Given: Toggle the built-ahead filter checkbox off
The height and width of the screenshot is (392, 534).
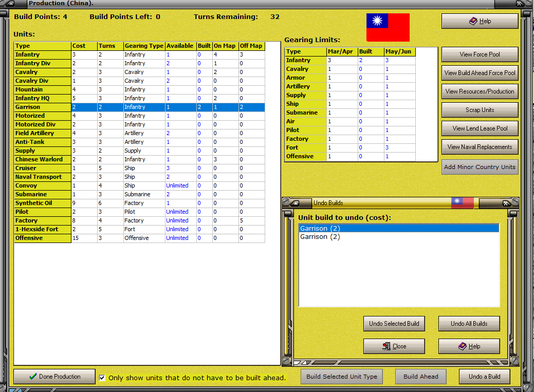Looking at the screenshot, I should [x=102, y=378].
